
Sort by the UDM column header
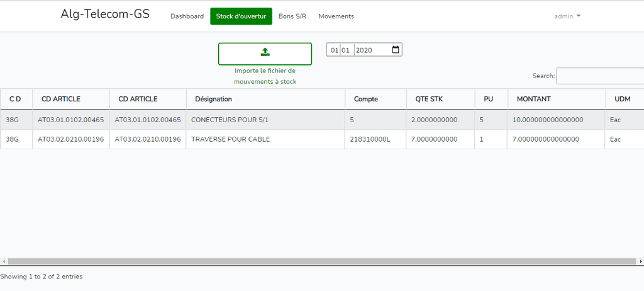tap(625, 99)
